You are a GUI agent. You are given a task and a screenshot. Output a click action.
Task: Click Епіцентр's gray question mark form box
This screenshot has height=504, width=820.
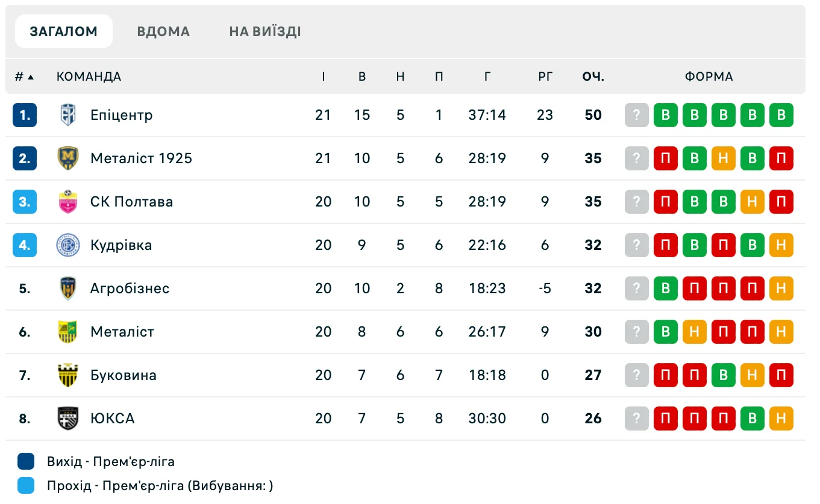click(x=637, y=115)
